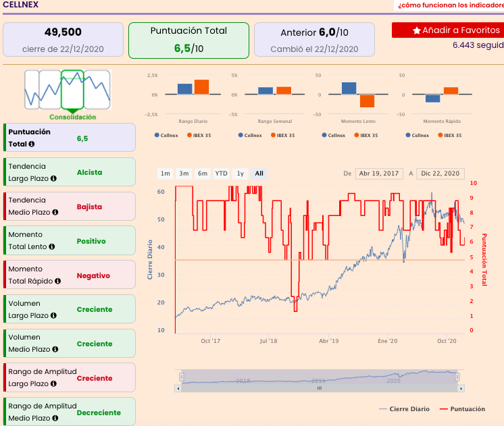
Task: Click the Momento Total Rápido Negativo row
Action: click(70, 275)
